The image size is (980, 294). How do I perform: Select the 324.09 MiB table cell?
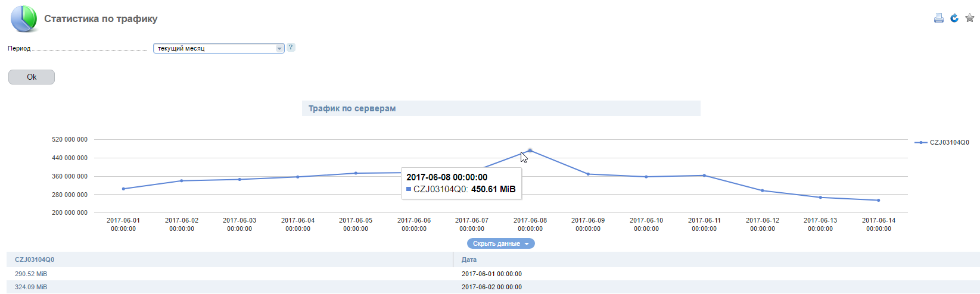(31, 287)
